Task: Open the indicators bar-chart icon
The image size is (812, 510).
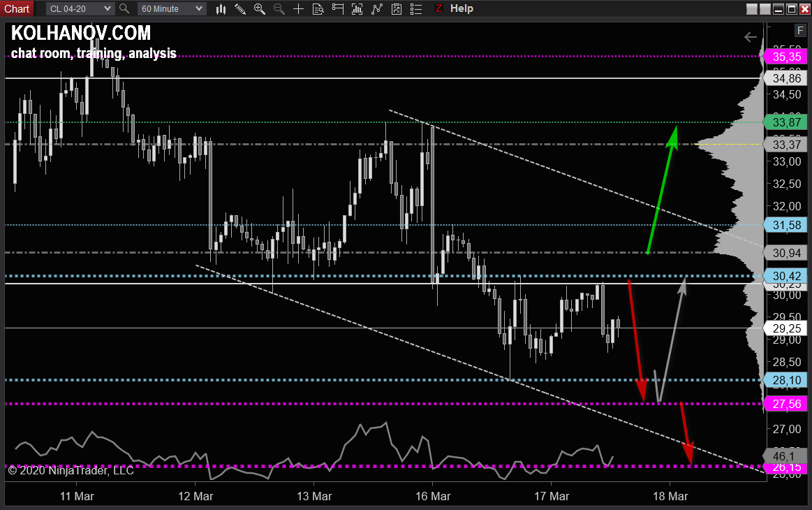Action: click(357, 9)
